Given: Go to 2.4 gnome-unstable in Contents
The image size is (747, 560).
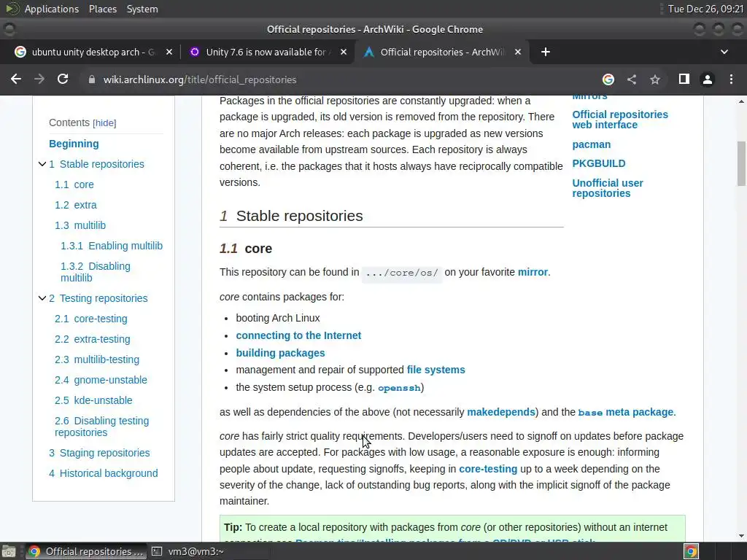Looking at the screenshot, I should point(101,380).
